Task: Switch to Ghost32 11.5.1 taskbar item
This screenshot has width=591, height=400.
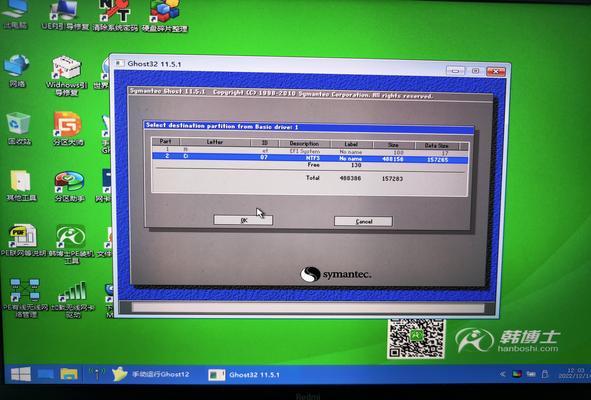Action: tap(244, 375)
